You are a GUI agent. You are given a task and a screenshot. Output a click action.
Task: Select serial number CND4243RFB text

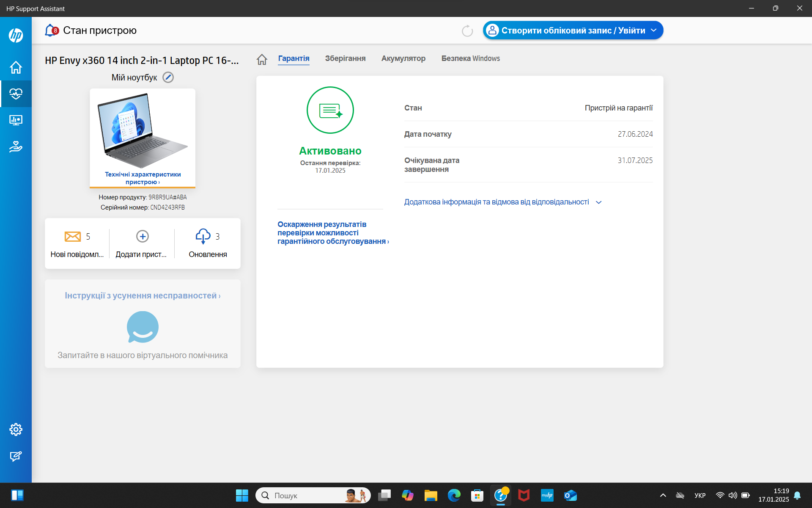pyautogui.click(x=167, y=207)
